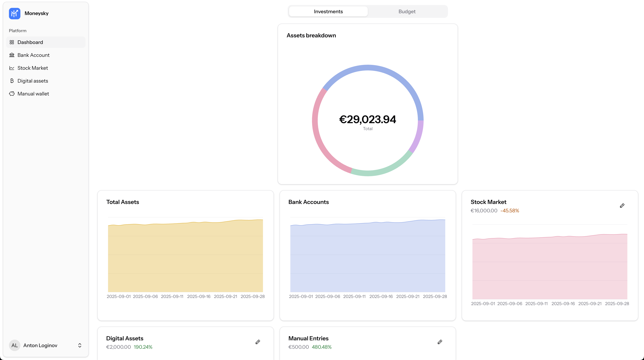This screenshot has height=360, width=644.
Task: Edit Digital Assets card with pencil icon
Action: point(258,342)
